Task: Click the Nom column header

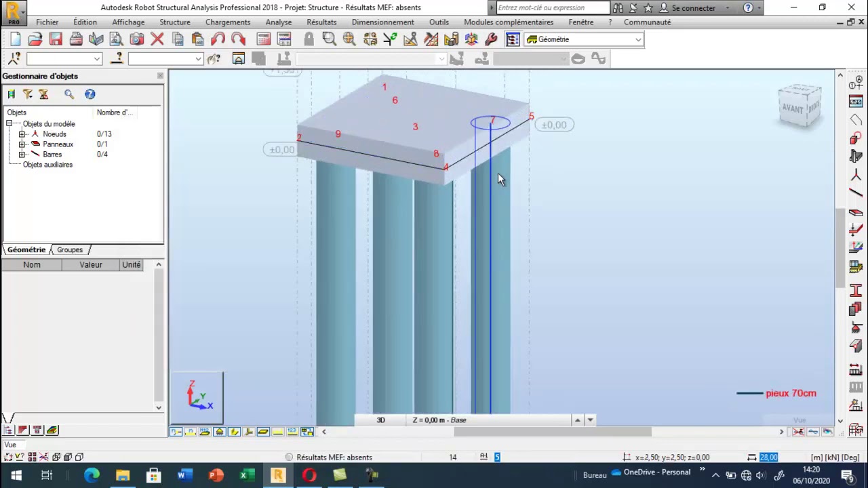Action: tap(32, 265)
